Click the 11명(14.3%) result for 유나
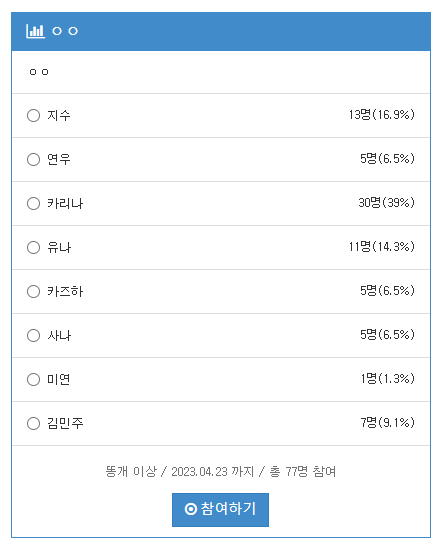The width and height of the screenshot is (437, 549). [x=381, y=246]
